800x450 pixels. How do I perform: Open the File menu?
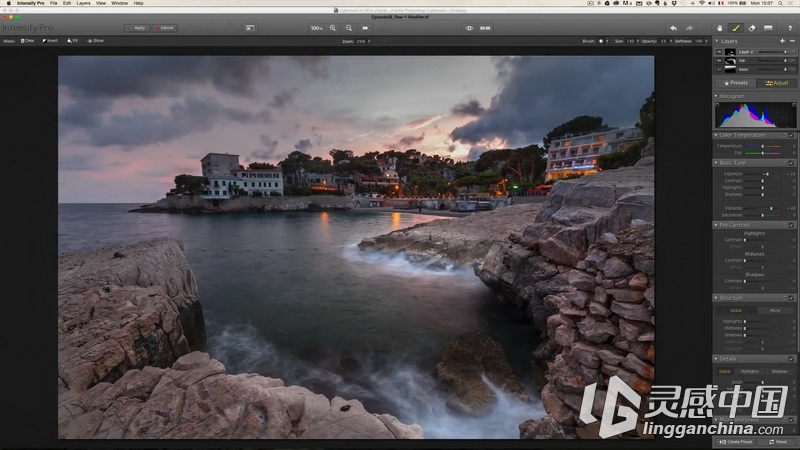(54, 3)
